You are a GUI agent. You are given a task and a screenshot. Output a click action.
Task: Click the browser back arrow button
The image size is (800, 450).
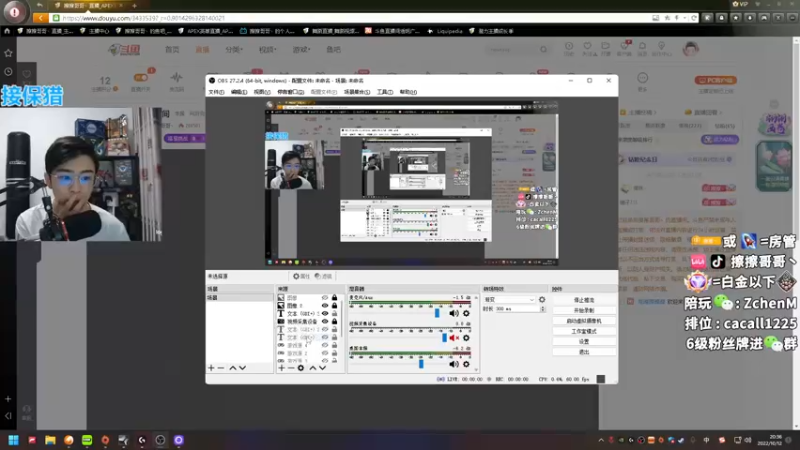[40, 18]
